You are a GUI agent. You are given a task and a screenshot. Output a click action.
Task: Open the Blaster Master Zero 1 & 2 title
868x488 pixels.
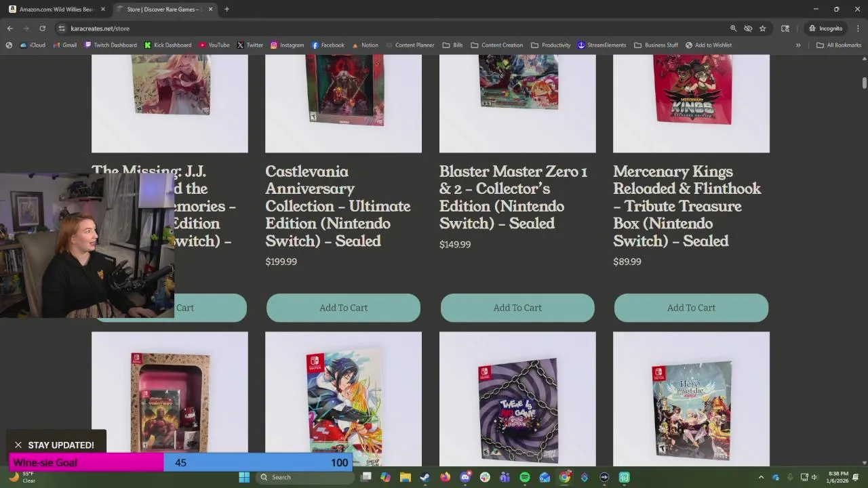[x=513, y=197]
